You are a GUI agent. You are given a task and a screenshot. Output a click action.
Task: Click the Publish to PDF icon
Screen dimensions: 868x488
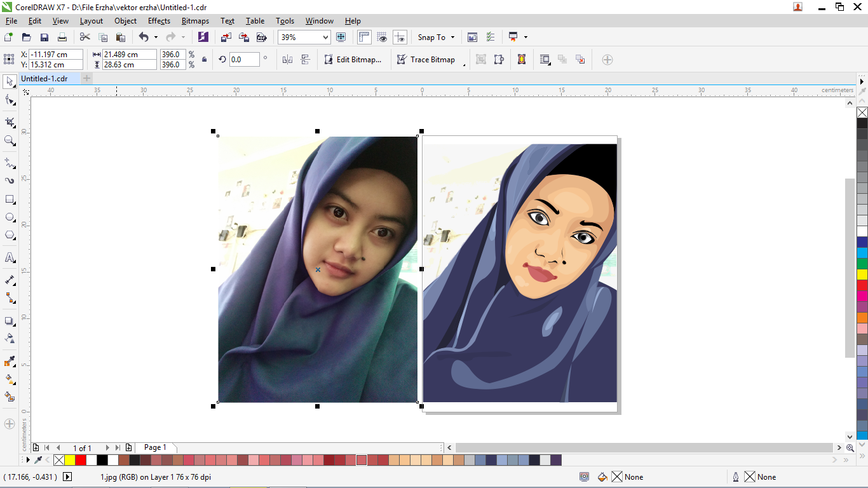[261, 37]
